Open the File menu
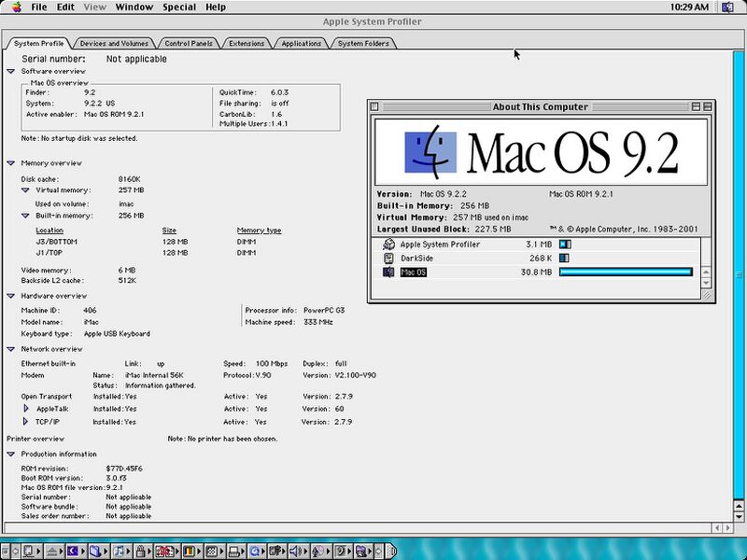Screen dimensions: 747x560 39,7
